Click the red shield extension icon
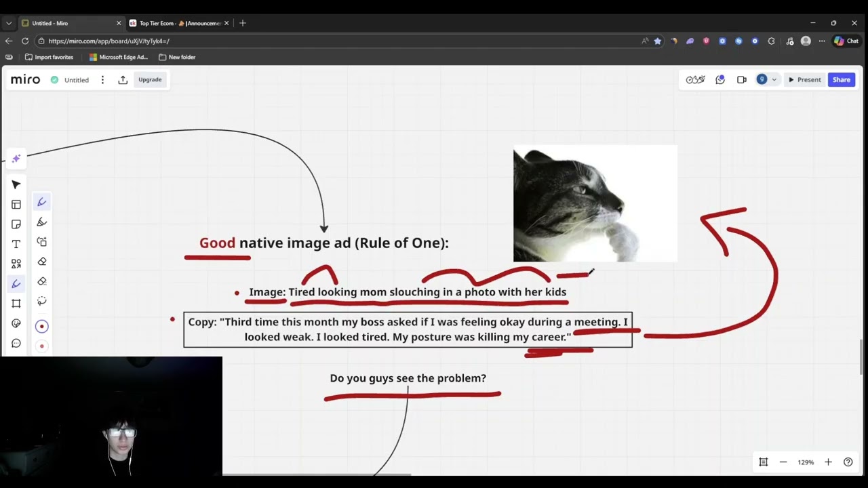 click(x=706, y=41)
